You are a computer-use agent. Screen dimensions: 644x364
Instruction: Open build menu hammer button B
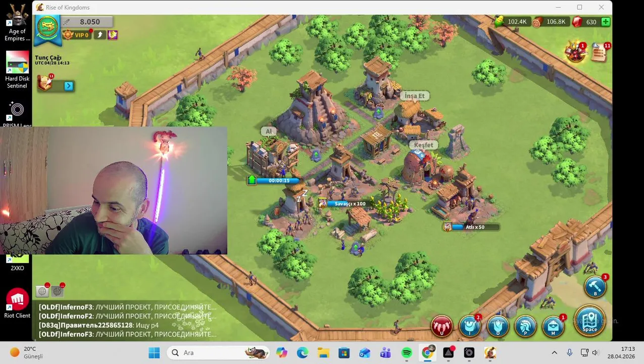[595, 287]
